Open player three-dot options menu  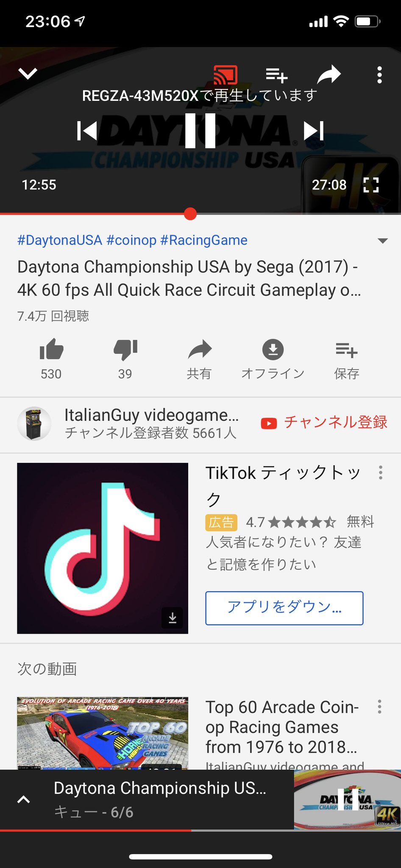click(379, 75)
